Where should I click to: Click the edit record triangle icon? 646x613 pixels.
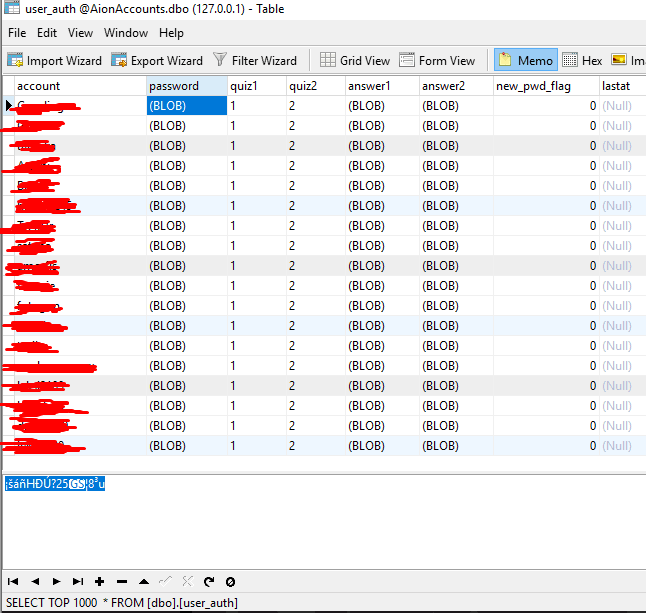[x=144, y=581]
